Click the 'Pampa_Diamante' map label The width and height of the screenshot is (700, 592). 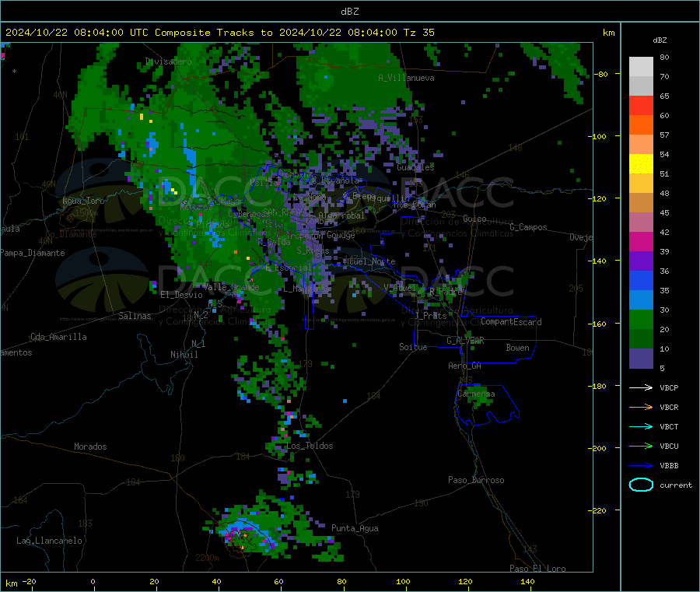pos(32,253)
